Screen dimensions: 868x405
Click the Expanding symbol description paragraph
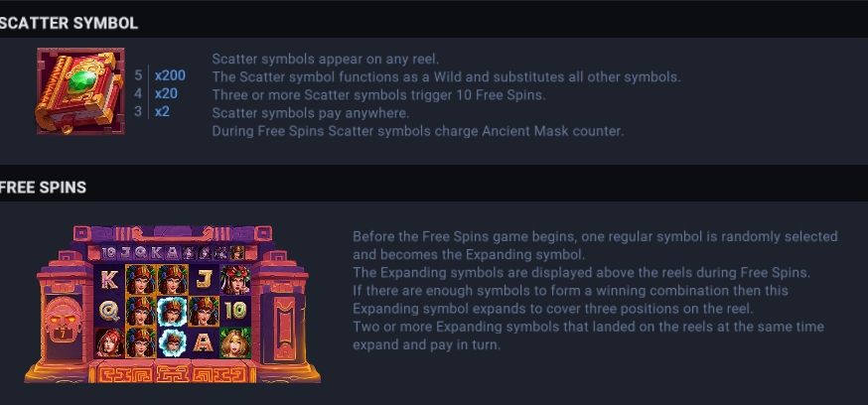[x=595, y=291]
